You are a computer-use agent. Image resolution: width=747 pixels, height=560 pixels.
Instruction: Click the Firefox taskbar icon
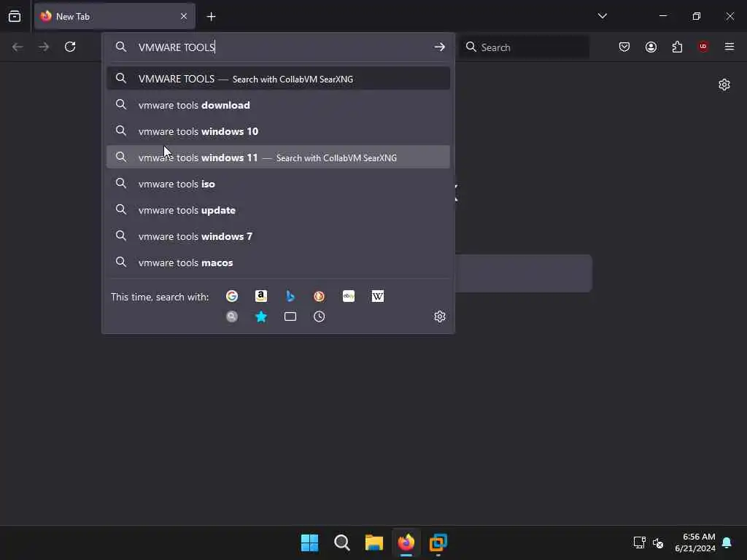406,542
